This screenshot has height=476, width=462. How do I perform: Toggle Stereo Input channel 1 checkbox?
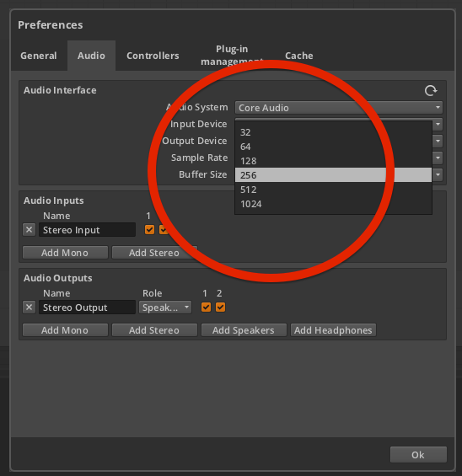tap(149, 229)
